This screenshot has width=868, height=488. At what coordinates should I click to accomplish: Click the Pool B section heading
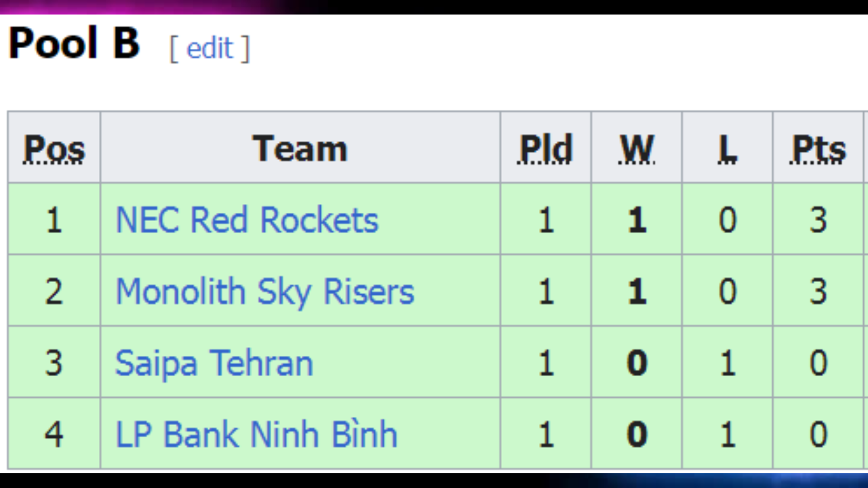tap(74, 43)
